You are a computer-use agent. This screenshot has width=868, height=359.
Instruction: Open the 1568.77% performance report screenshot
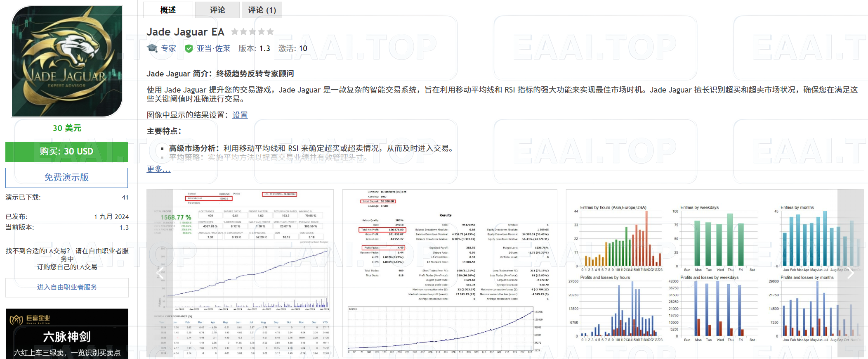point(240,273)
